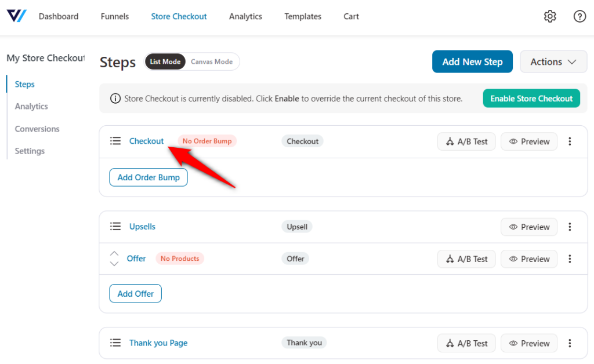The width and height of the screenshot is (594, 364).
Task: Click the drag handle icon for Upsells step
Action: pos(115,227)
